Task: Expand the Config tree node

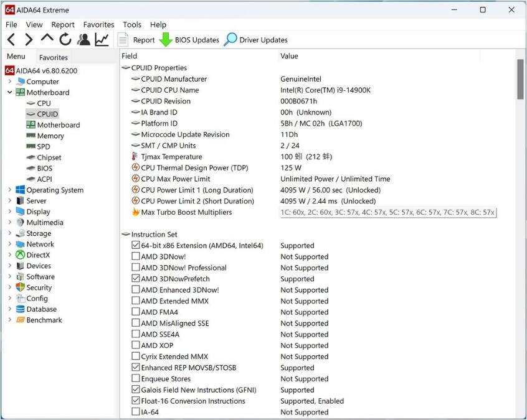Action: pyautogui.click(x=9, y=298)
